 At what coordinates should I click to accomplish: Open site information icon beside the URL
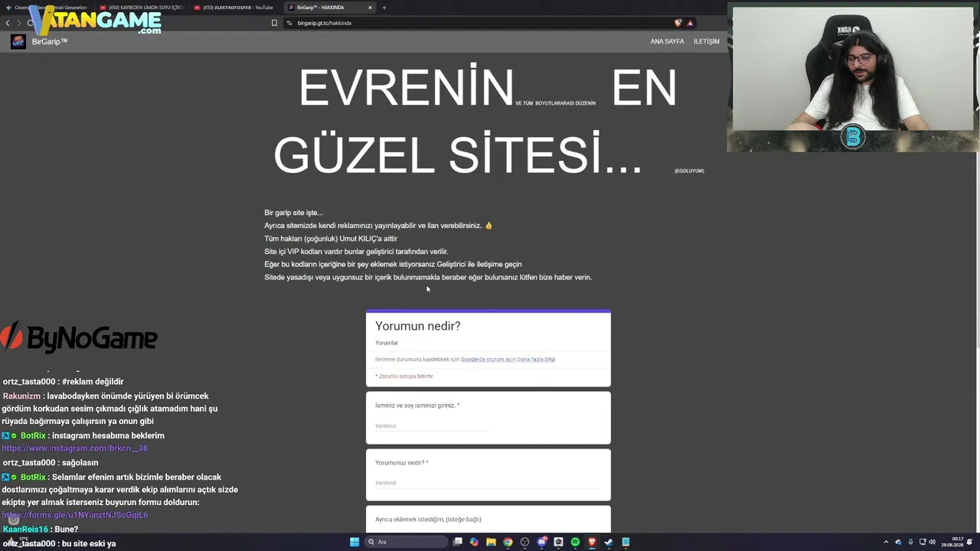pos(289,23)
